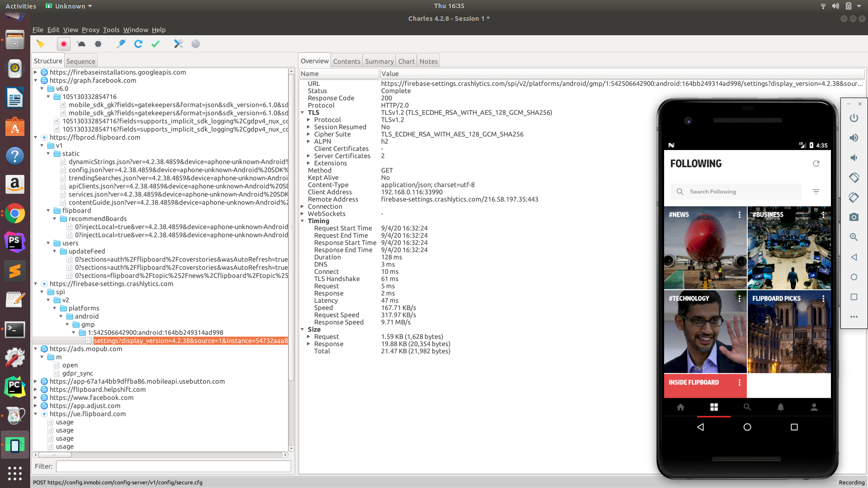Collapse the graph.facebook.com host node
Screen dimensions: 868x488
coord(36,80)
